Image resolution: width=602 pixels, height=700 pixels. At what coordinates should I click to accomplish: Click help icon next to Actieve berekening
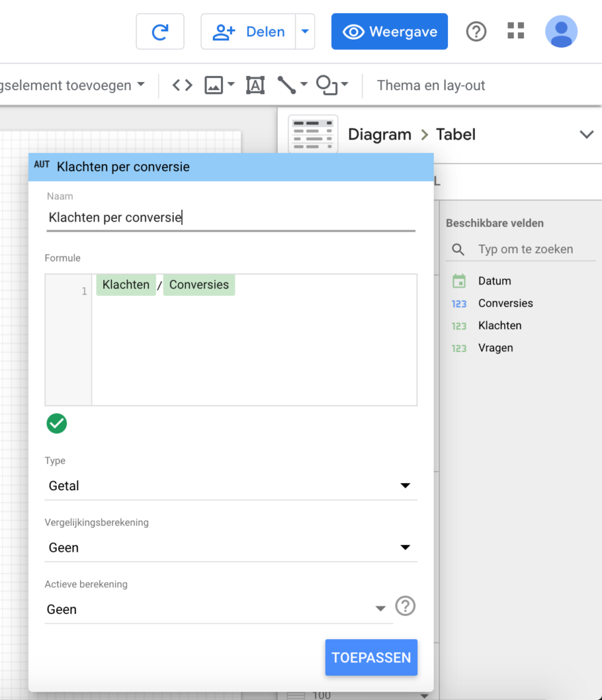click(x=406, y=606)
